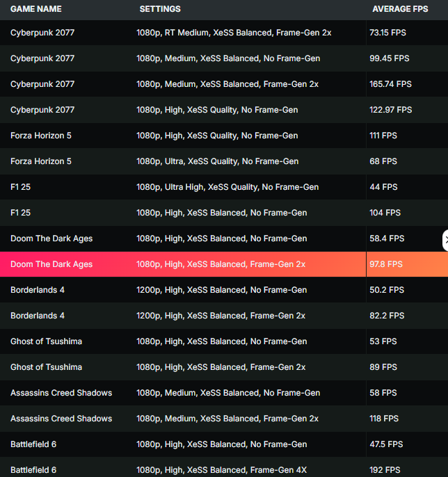Click Ghost of Tsushima Frame-Gen 2x settings

coord(221,367)
